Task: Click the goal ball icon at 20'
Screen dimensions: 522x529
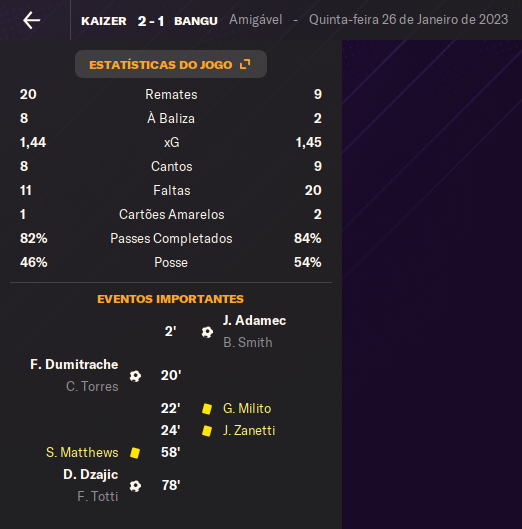Action: [135, 376]
